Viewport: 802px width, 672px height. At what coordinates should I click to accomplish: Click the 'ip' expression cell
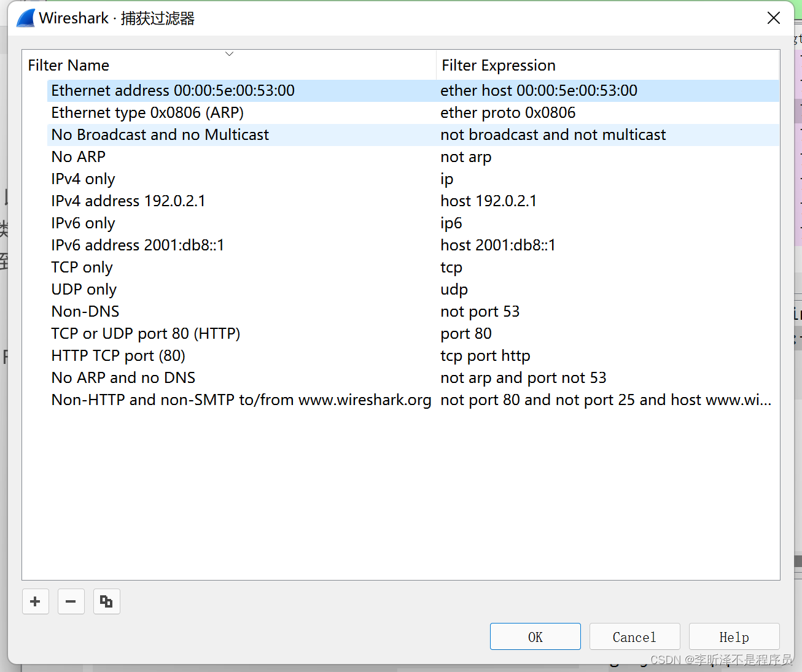click(447, 179)
